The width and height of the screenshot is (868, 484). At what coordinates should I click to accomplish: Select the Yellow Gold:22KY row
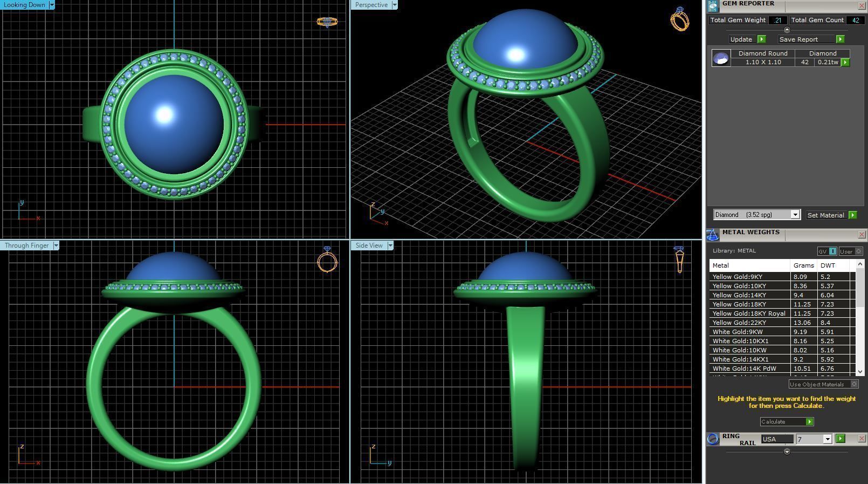[x=782, y=323]
